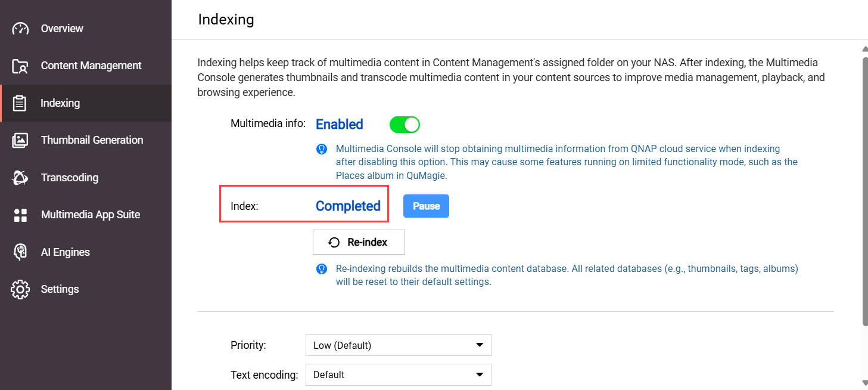The height and width of the screenshot is (390, 868).
Task: Click the Re-index button
Action: click(359, 242)
